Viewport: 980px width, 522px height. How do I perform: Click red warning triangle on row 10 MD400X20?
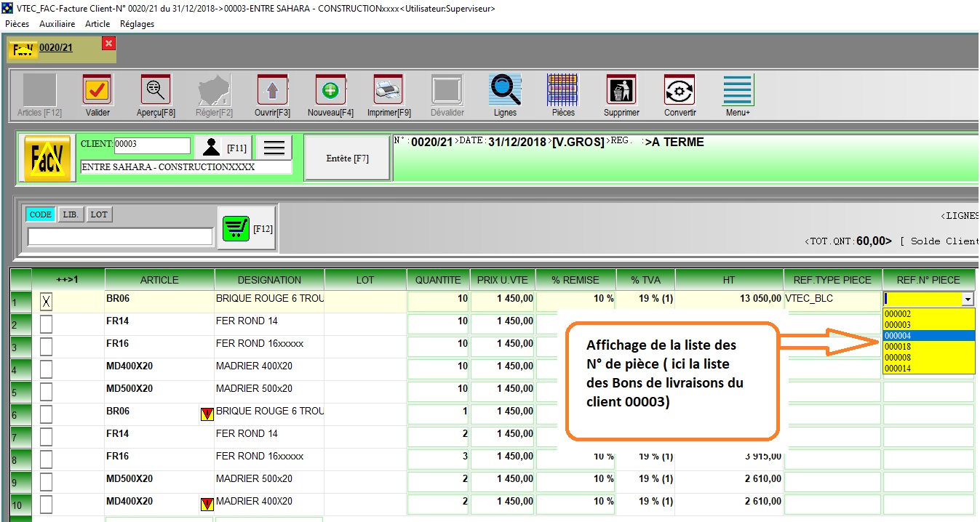point(207,504)
